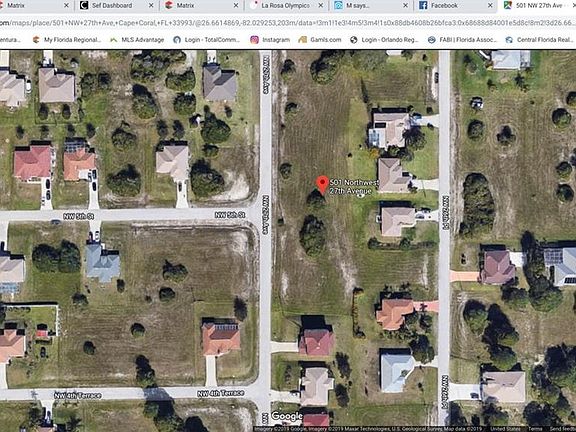Open Login - Orlando Reg bookmark

384,40
